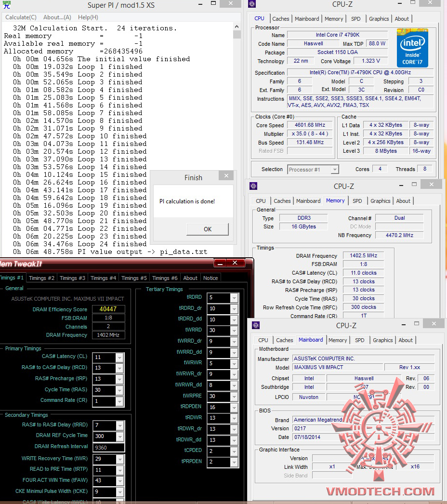Open SPD tab in top CPU-Z window
Viewport: 447px width, 504px height.
[356, 19]
